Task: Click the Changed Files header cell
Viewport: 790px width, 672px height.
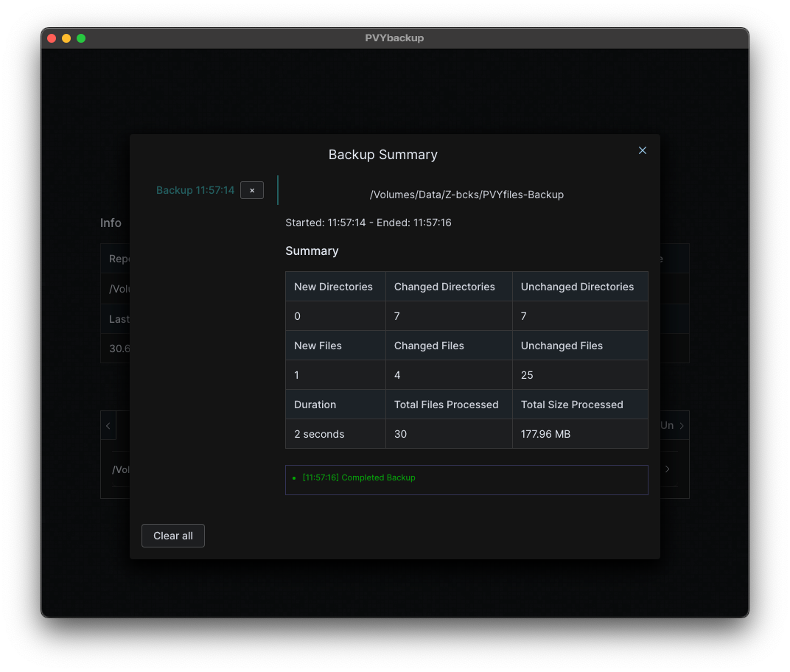Action: [x=449, y=346]
